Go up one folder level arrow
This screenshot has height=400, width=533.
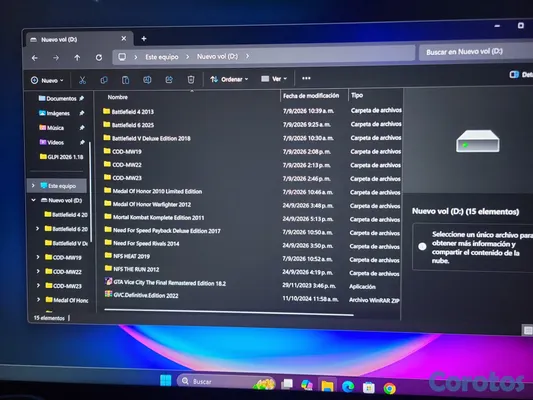click(x=77, y=58)
